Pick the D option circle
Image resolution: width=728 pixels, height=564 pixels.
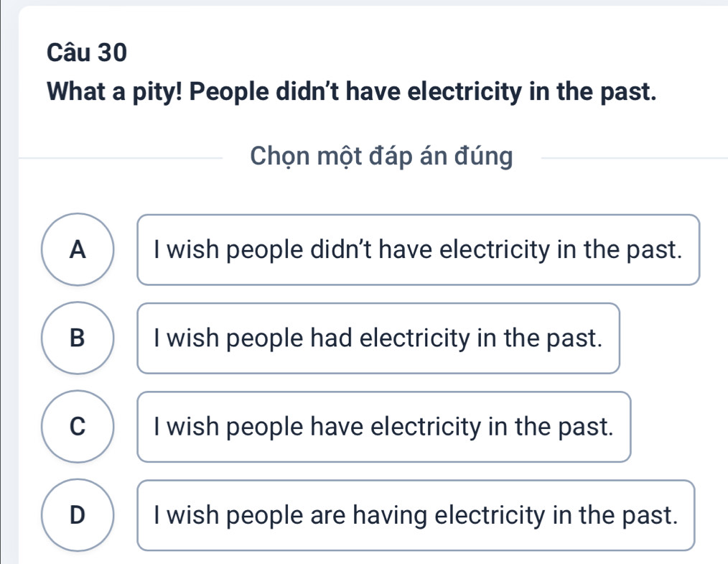78,515
